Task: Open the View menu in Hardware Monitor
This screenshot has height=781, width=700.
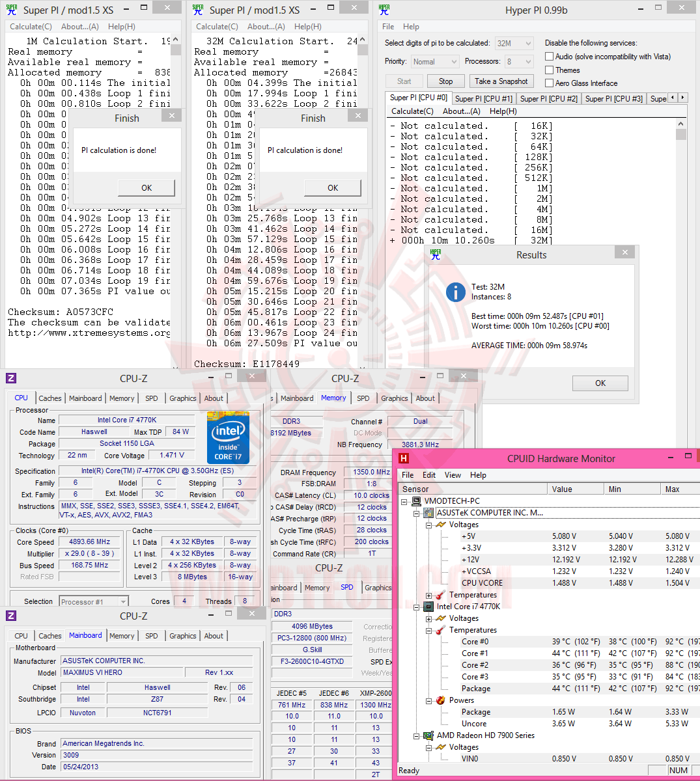Action: (x=453, y=475)
